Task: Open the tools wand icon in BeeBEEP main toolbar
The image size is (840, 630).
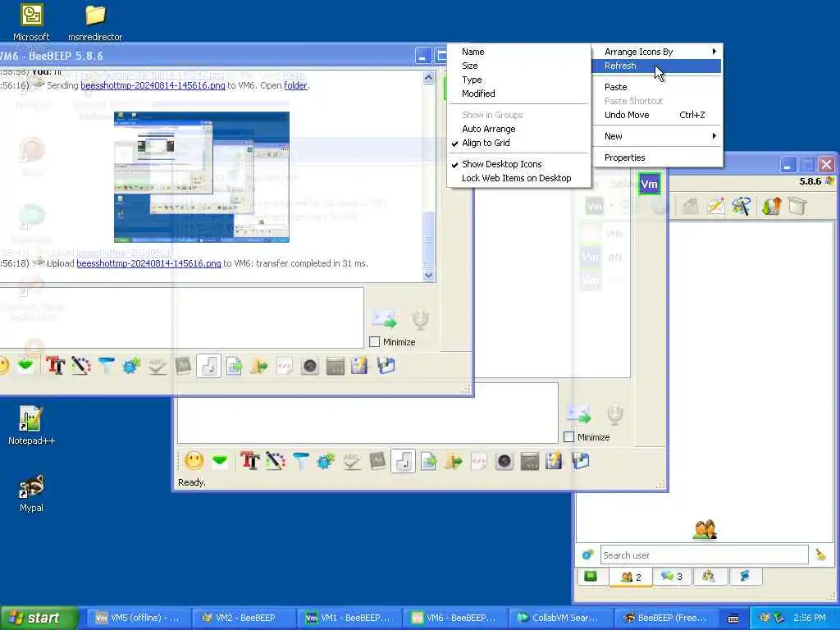Action: [x=742, y=206]
